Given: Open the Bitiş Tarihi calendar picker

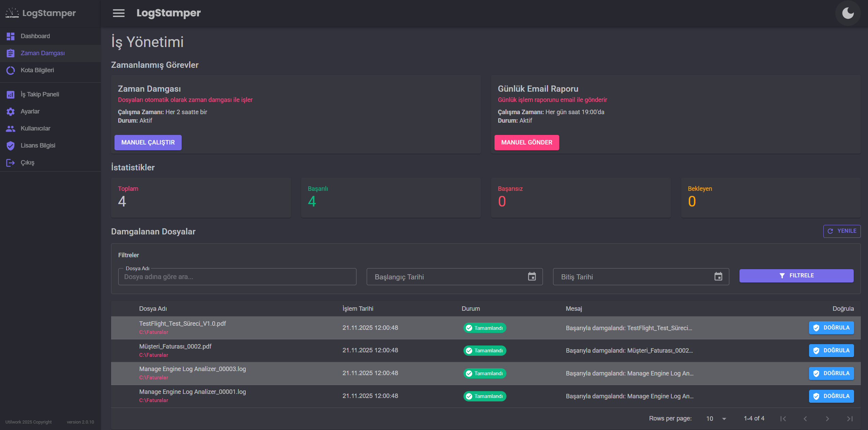Looking at the screenshot, I should coord(718,277).
